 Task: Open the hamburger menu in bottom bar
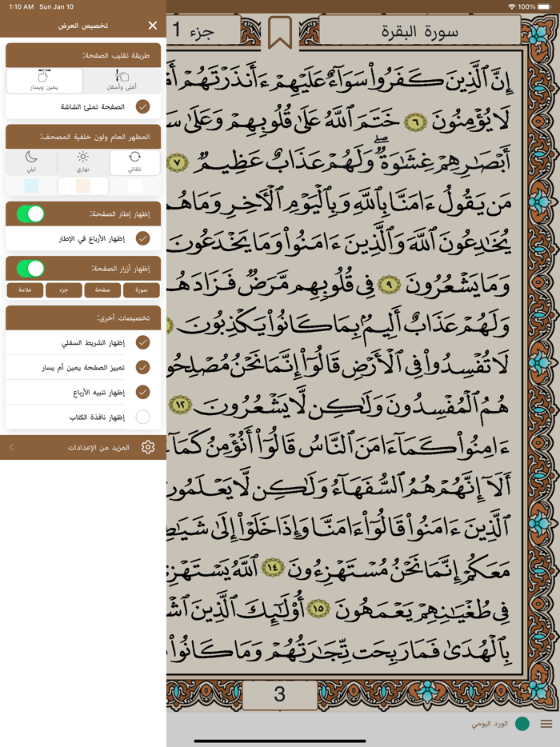click(546, 724)
